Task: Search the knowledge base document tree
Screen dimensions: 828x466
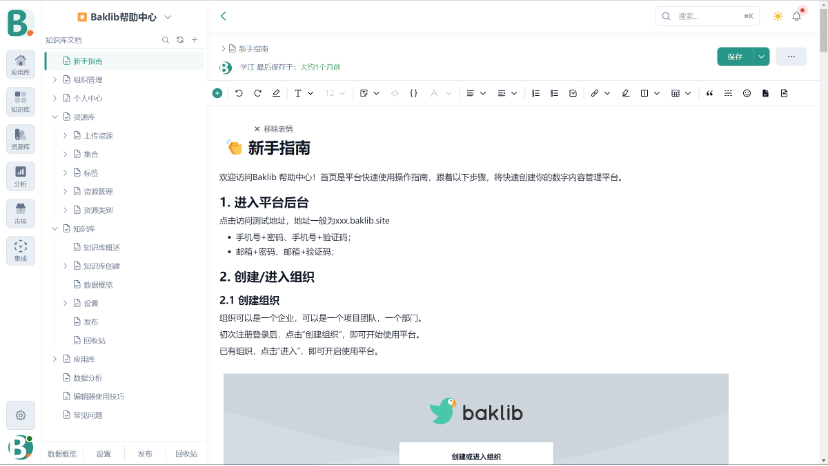Action: pyautogui.click(x=165, y=40)
